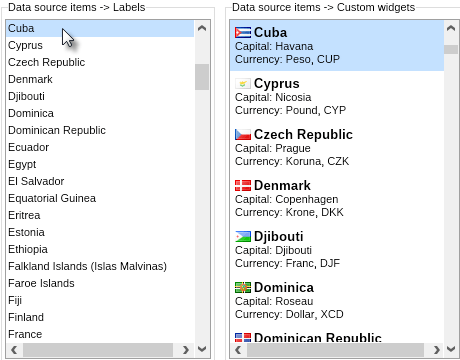460x360 pixels.
Task: Select Dominica in the Labels list
Action: pos(100,113)
